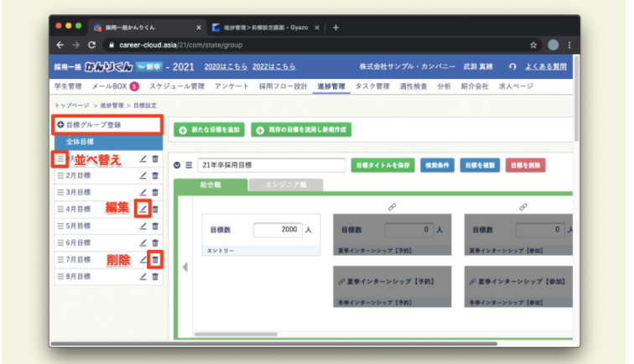Viewport: 634px width, 364px height.
Task: Open the 2022はこちら link
Action: 274,67
